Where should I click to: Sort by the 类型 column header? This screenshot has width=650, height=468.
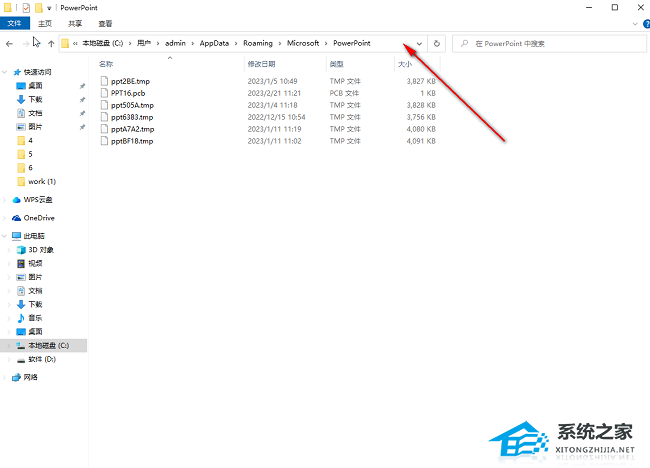pyautogui.click(x=337, y=64)
